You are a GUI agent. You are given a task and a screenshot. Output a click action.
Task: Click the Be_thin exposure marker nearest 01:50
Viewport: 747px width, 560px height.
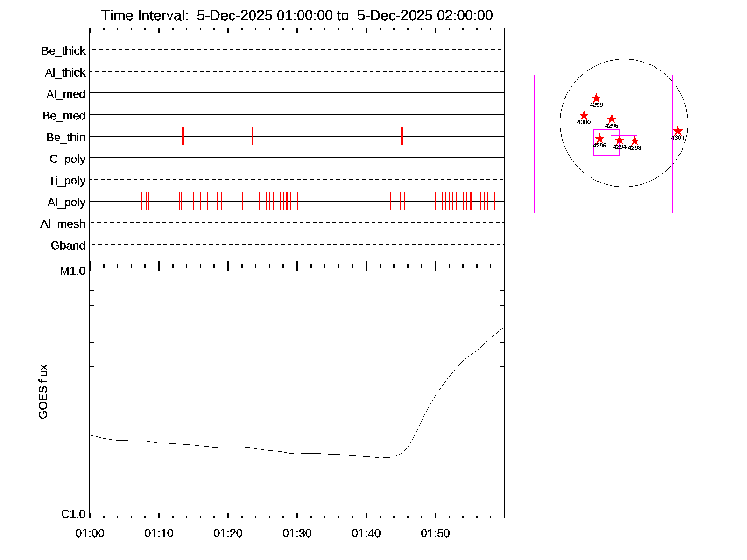[x=437, y=136]
